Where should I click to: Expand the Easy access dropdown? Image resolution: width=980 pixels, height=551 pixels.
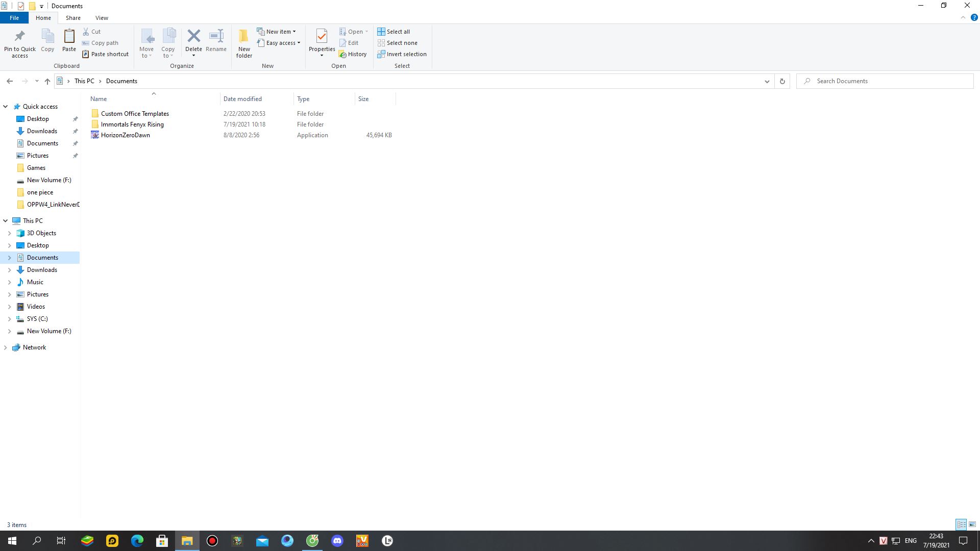pyautogui.click(x=279, y=43)
